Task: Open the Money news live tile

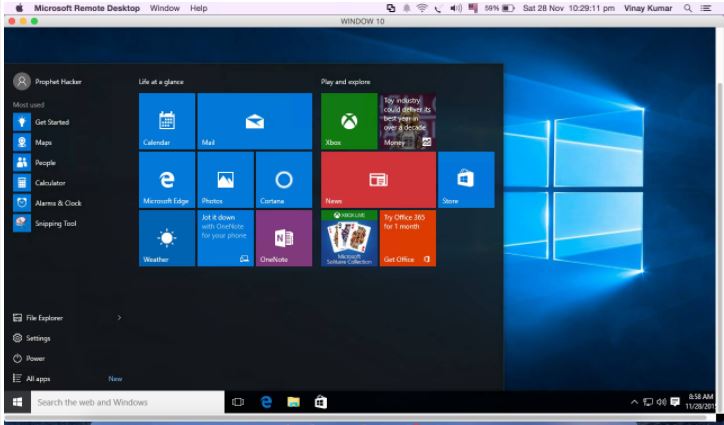Action: [407, 121]
